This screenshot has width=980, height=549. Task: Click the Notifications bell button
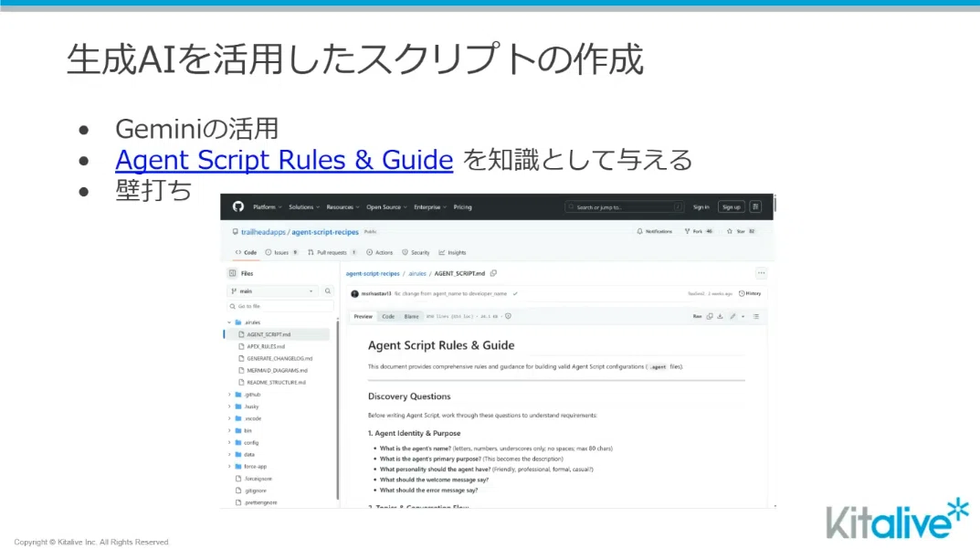click(654, 231)
